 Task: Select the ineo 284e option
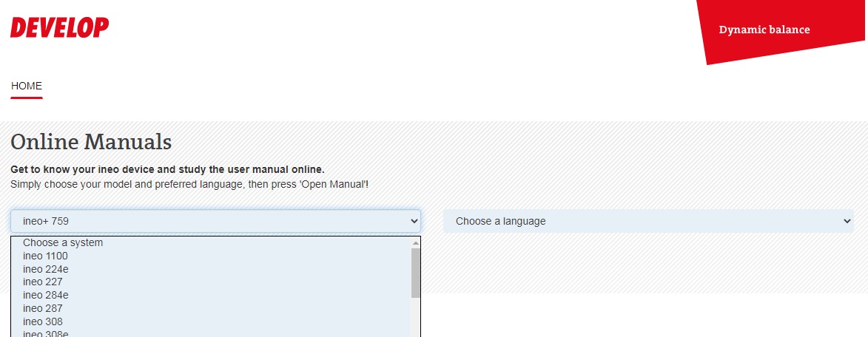point(46,295)
